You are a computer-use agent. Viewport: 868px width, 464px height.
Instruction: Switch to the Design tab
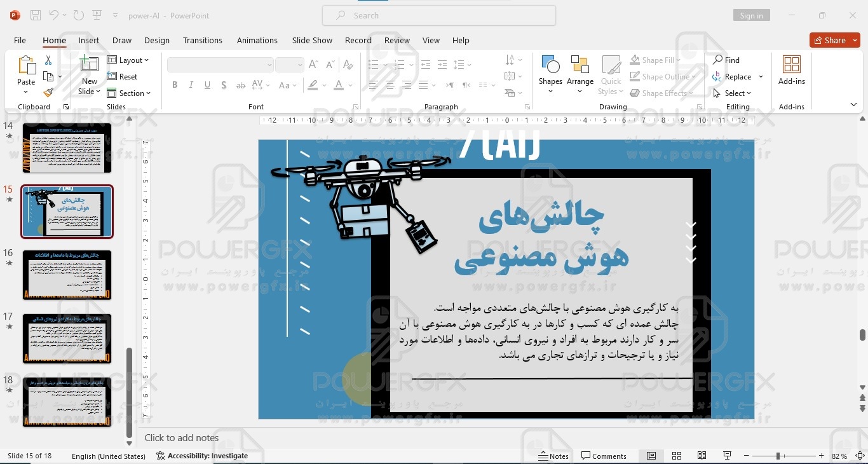click(156, 40)
